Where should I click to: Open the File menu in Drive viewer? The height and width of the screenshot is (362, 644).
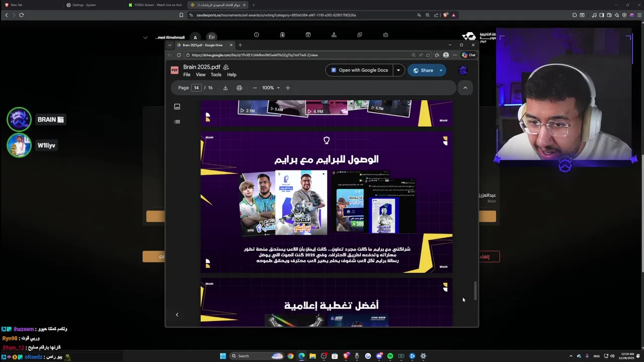[x=187, y=75]
